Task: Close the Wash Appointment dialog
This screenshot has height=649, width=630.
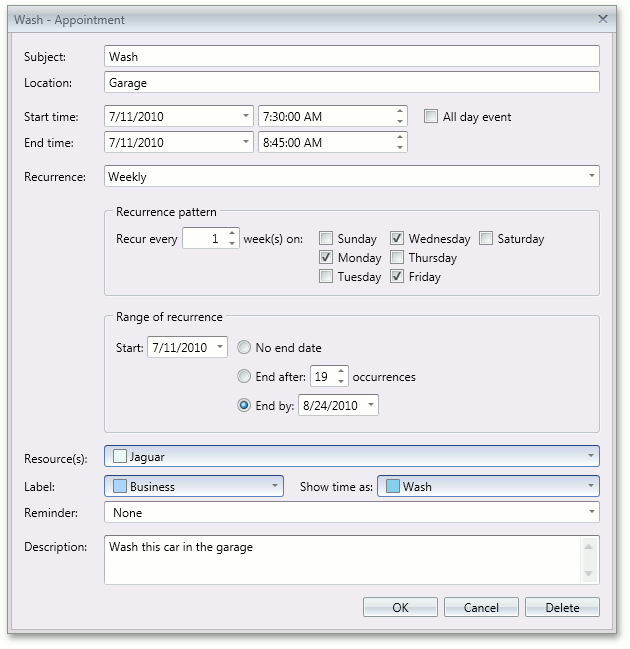Action: pyautogui.click(x=603, y=19)
